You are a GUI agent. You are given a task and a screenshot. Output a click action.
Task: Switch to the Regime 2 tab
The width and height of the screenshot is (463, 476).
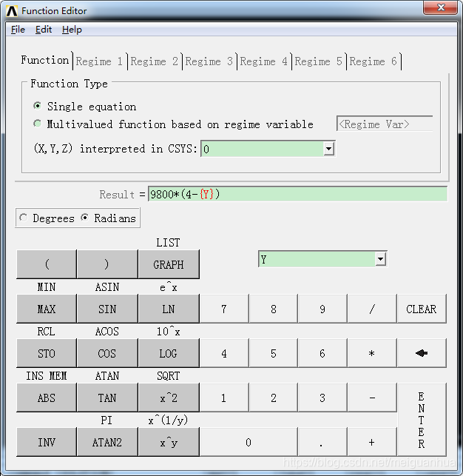click(x=155, y=61)
